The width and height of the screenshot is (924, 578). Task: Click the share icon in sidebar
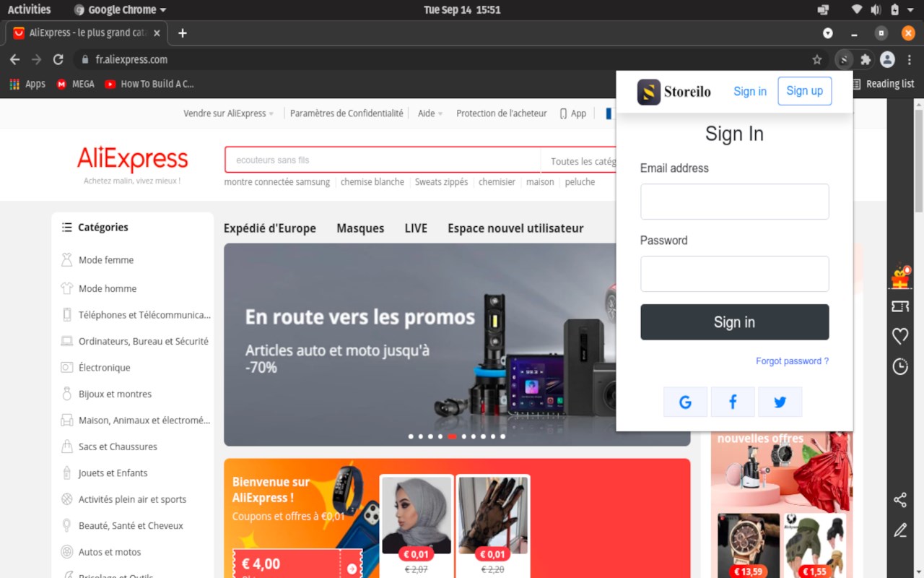(x=900, y=500)
